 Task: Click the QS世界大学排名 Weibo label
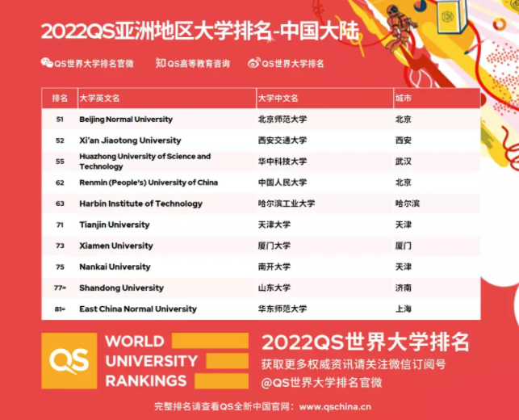pyautogui.click(x=293, y=63)
